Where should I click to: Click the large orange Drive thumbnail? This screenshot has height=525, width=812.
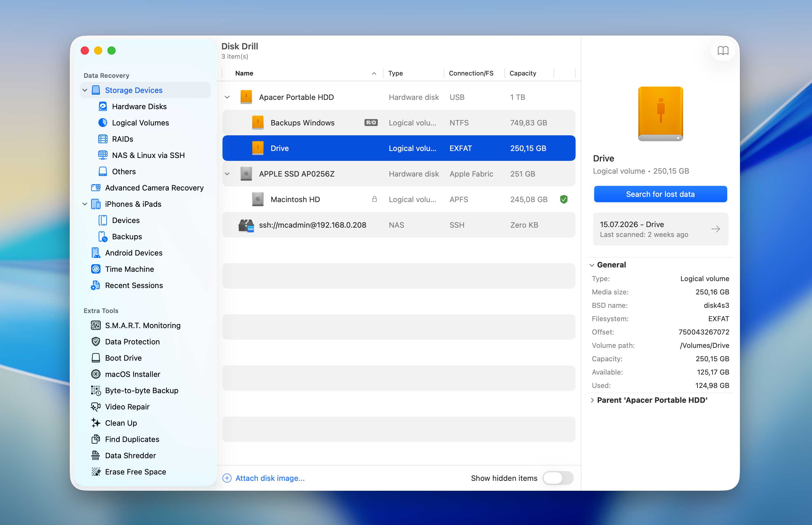(x=660, y=114)
